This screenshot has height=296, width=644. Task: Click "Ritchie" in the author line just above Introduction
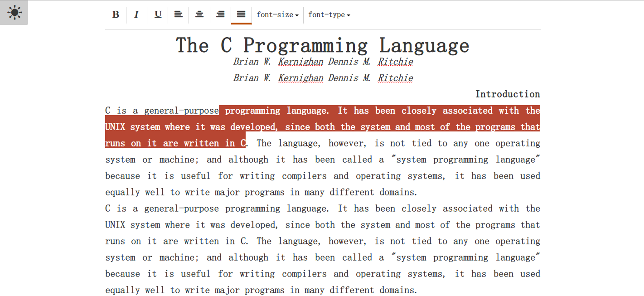tap(396, 78)
